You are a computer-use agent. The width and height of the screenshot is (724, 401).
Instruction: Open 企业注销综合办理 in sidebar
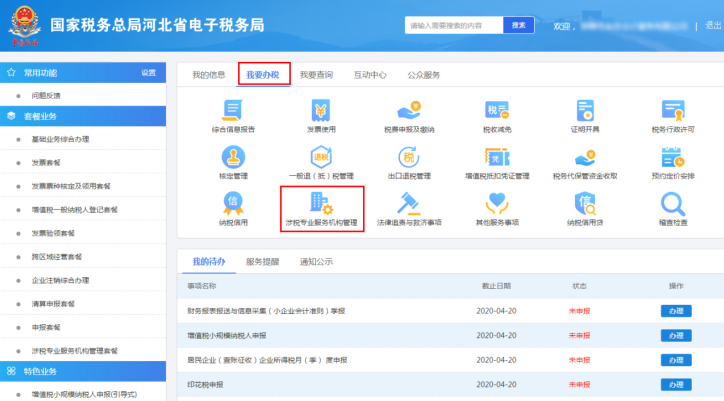[x=60, y=280]
